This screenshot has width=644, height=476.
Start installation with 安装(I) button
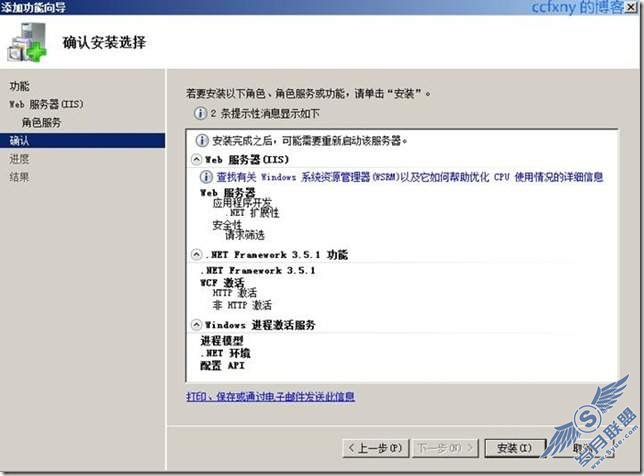coord(515,448)
